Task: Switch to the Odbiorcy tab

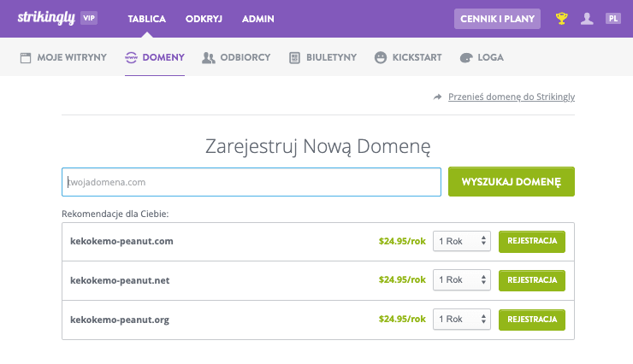Action: coord(236,57)
